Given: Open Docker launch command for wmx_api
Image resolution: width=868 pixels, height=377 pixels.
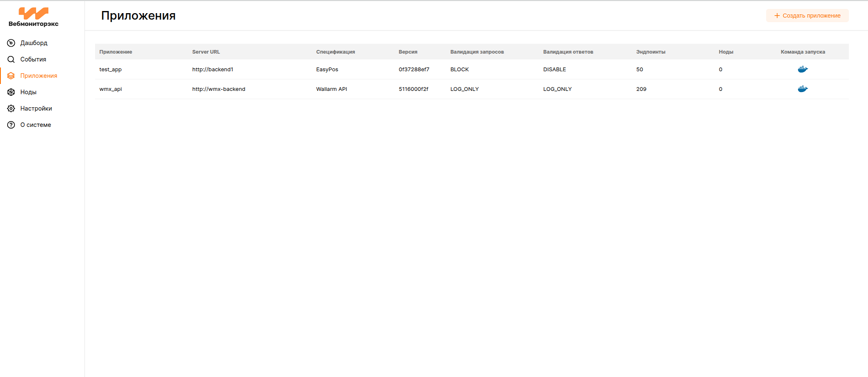Looking at the screenshot, I should pos(802,89).
